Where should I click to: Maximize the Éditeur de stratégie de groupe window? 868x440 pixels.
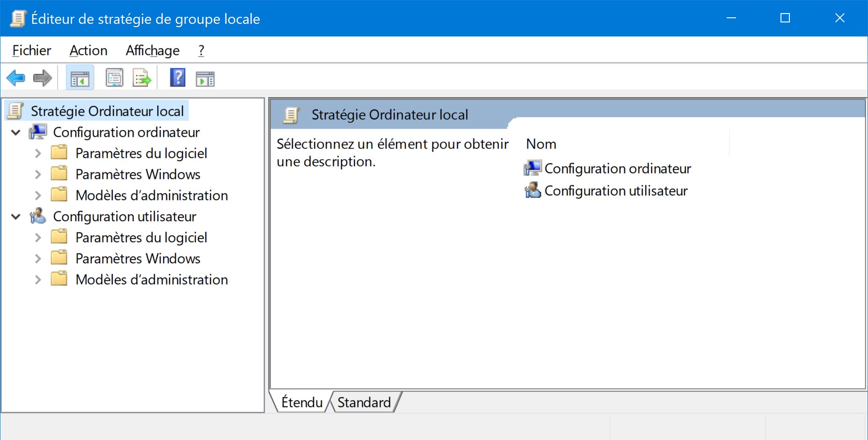(785, 18)
